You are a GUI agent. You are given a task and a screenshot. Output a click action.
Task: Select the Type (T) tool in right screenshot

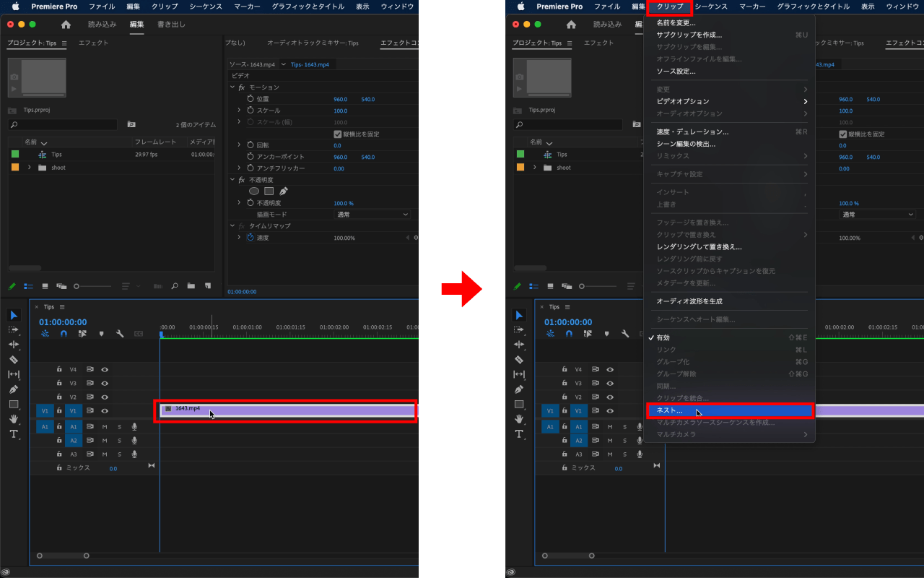[519, 434]
